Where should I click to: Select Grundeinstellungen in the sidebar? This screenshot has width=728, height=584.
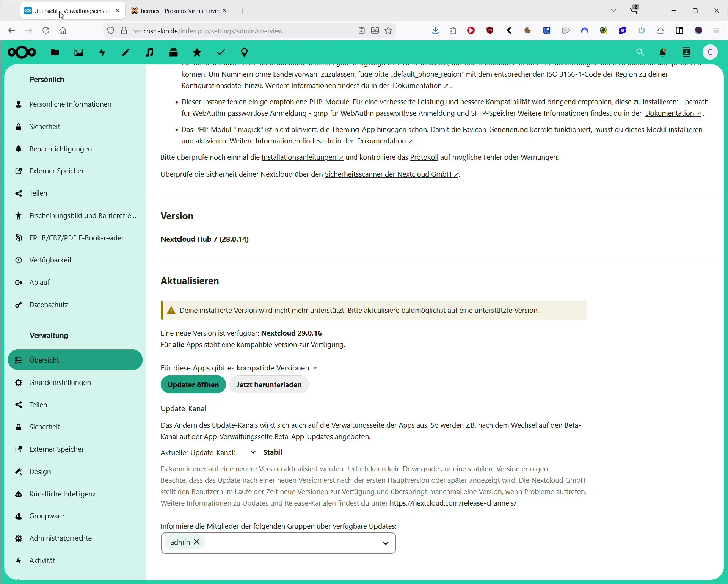[60, 382]
